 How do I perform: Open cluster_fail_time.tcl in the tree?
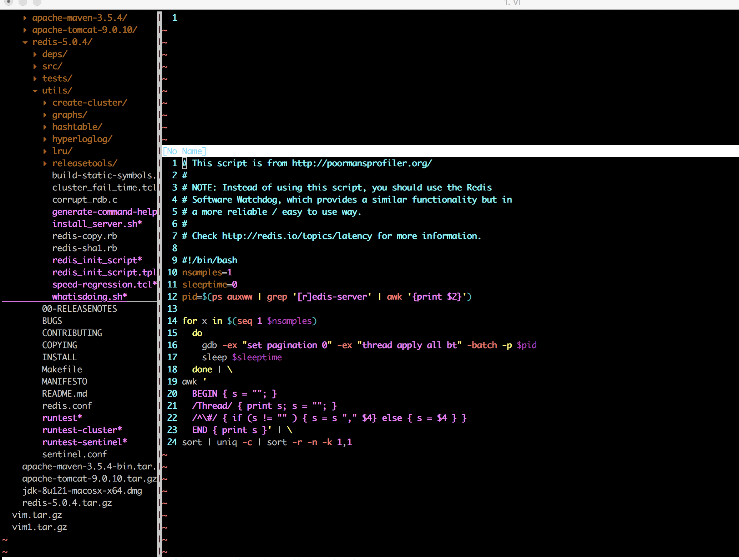pos(104,188)
